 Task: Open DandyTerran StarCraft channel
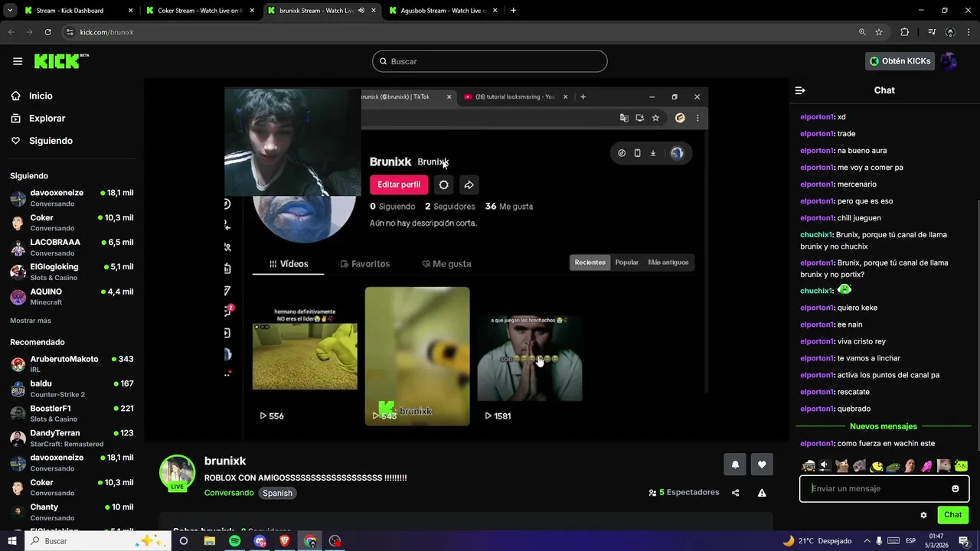[x=72, y=438]
